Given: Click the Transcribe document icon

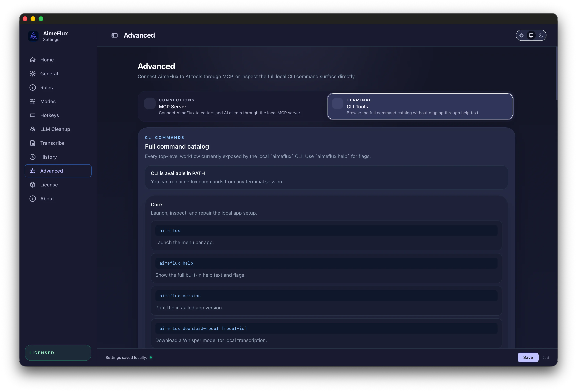Looking at the screenshot, I should [32, 143].
